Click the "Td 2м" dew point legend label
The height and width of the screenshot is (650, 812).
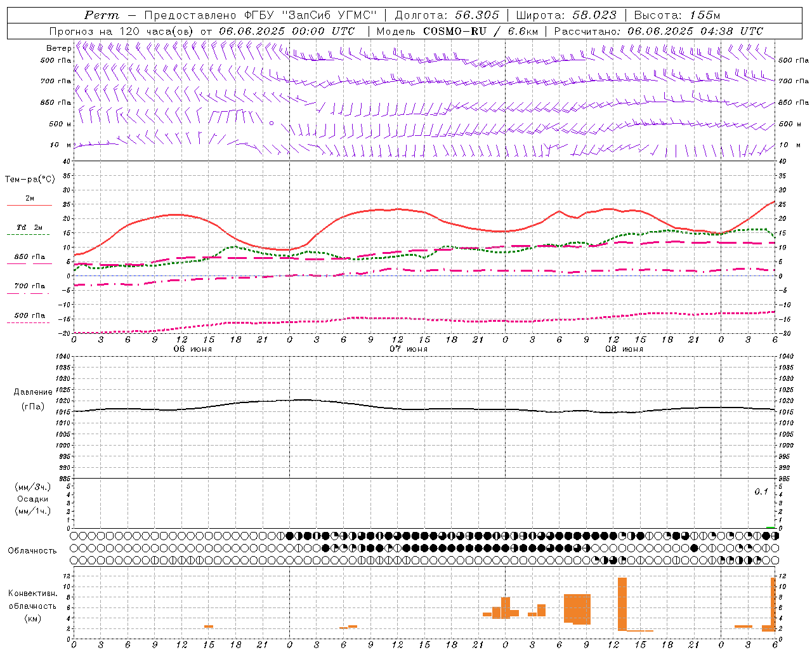click(30, 227)
